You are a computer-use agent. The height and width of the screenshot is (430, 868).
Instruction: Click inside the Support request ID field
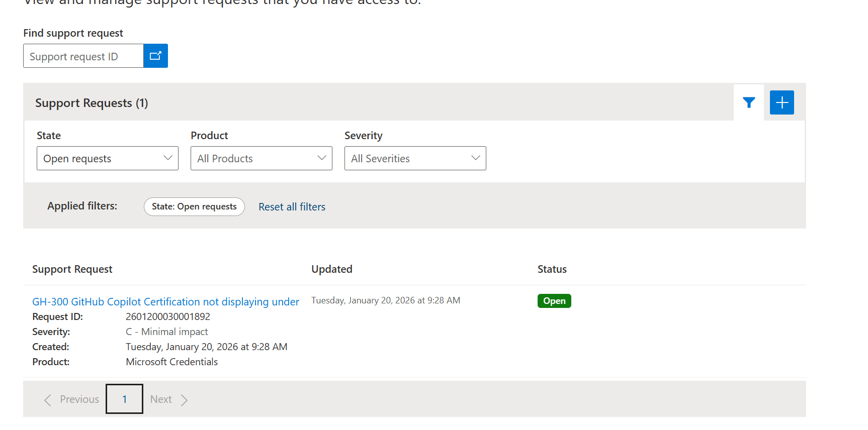click(x=83, y=56)
